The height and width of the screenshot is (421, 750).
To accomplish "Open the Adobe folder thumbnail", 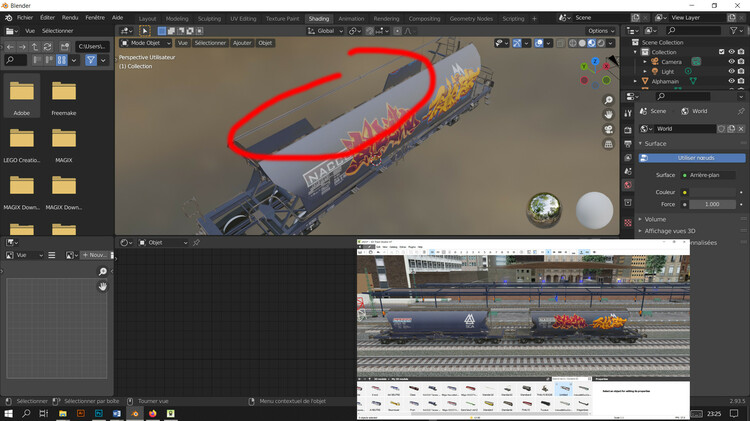I will (x=22, y=96).
